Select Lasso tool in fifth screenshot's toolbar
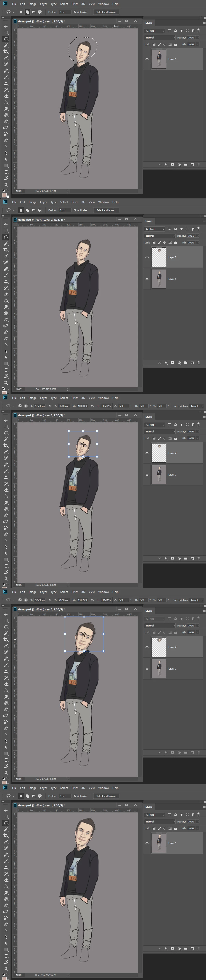 pyautogui.click(x=6, y=823)
